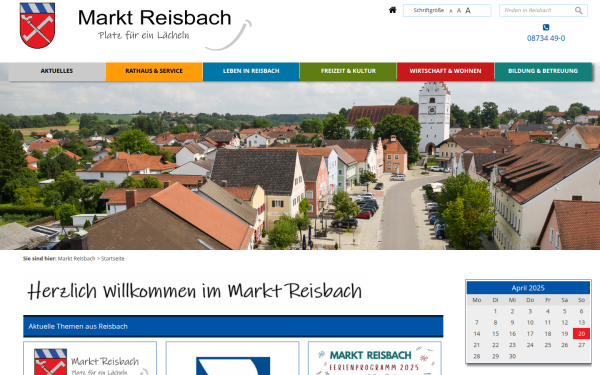Viewport: 600px width, 375px height.
Task: Click the home icon in header
Action: pos(393,10)
